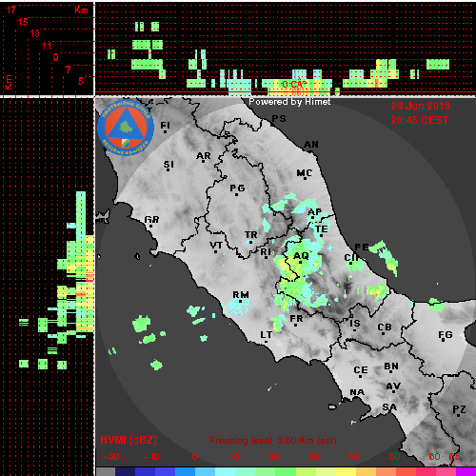Click the AP city label
Viewport: 476px width, 476px height.
click(x=315, y=212)
